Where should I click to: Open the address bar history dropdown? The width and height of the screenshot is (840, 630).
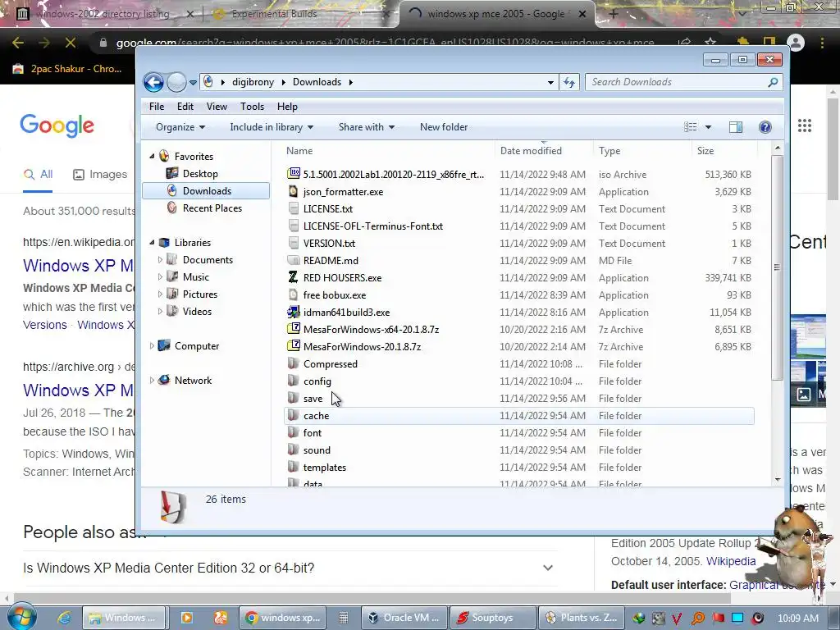[x=550, y=83]
